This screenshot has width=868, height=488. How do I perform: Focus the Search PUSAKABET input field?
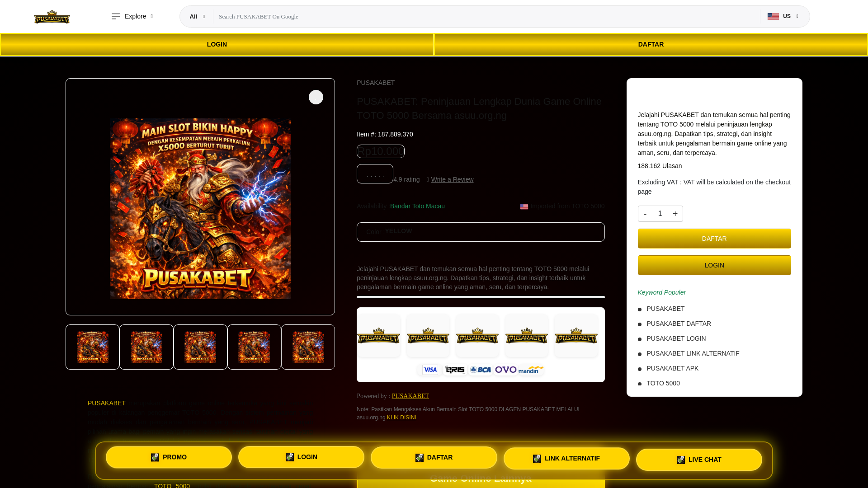pos(486,17)
